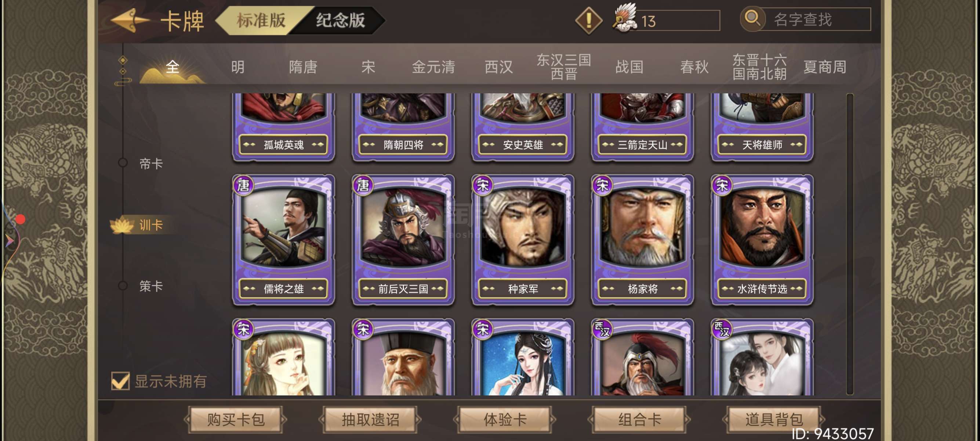Click the card list vertical scrollbar

(x=849, y=244)
